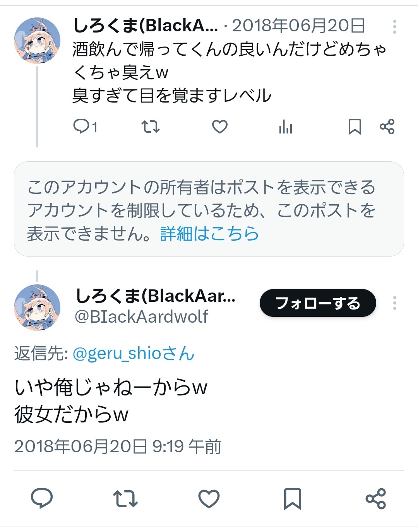Bookmark the first post
The height and width of the screenshot is (532, 418).
pos(355,127)
